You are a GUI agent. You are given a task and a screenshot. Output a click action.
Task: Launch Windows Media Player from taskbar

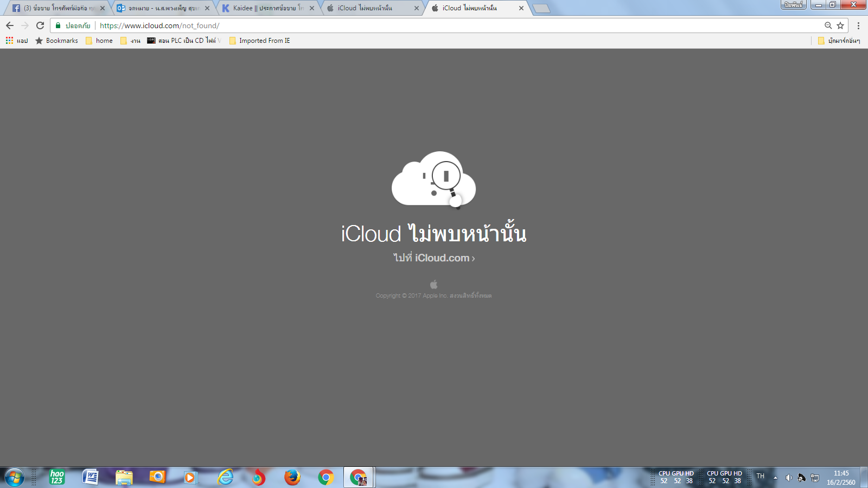pyautogui.click(x=192, y=478)
